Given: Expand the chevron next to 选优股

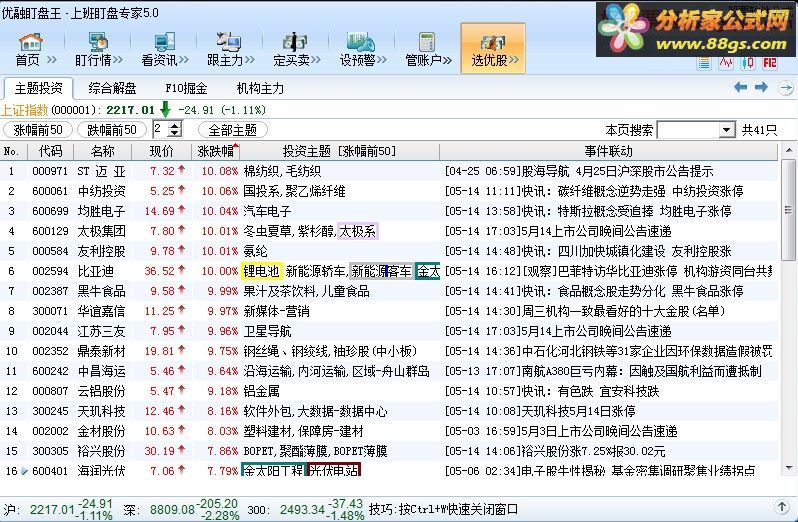Looking at the screenshot, I should [514, 60].
